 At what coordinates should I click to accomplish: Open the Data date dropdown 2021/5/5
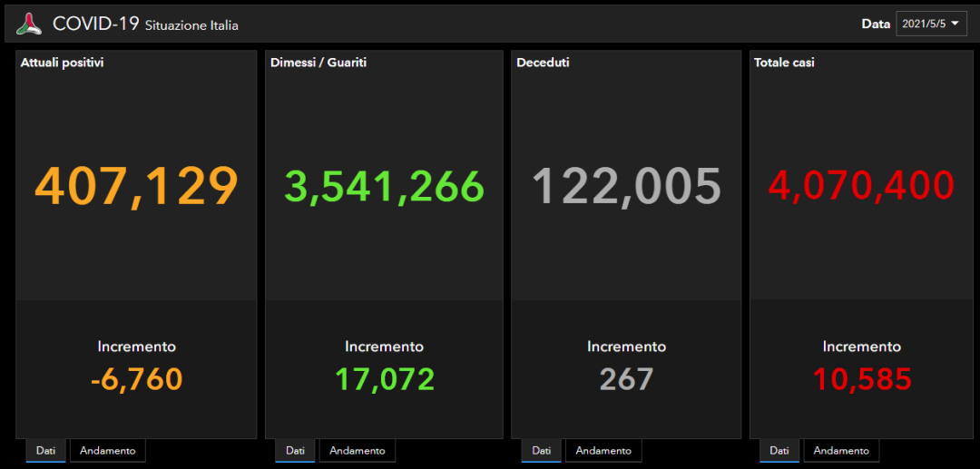coord(931,24)
